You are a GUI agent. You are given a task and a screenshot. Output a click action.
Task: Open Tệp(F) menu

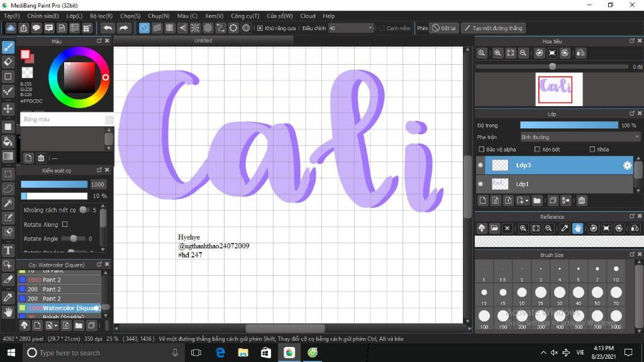pyautogui.click(x=11, y=16)
